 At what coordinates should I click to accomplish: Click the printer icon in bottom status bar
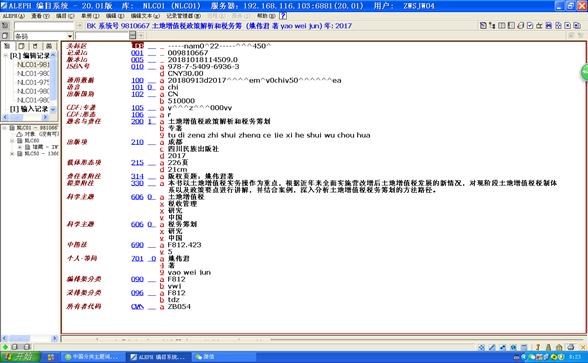click(571, 347)
